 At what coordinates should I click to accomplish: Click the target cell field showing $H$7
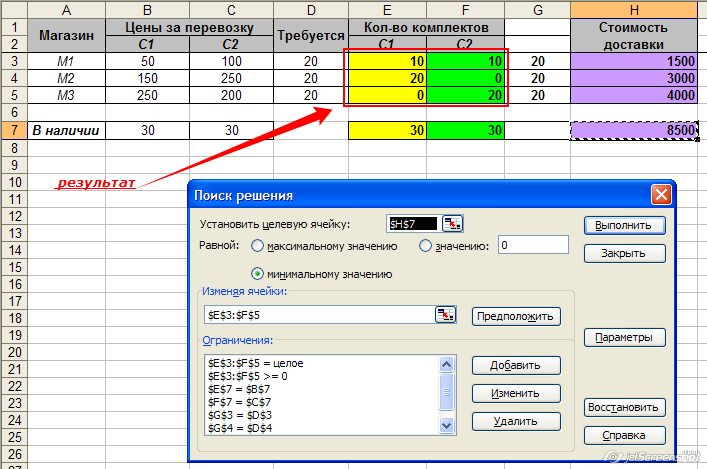pos(413,224)
